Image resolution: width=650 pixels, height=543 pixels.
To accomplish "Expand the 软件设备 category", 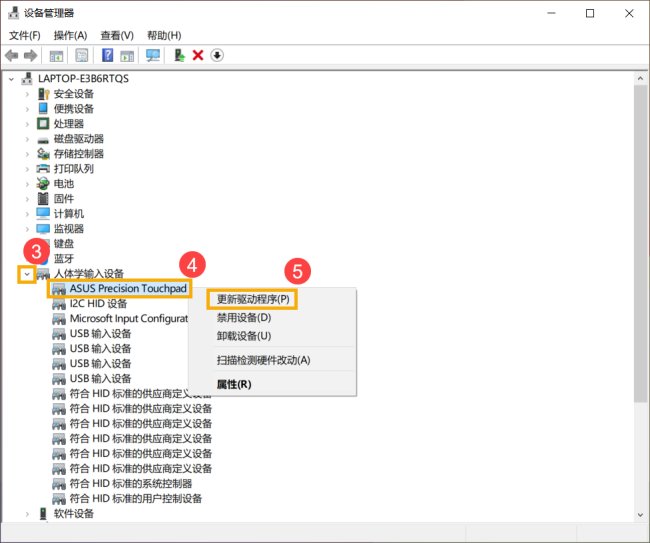I will click(27, 514).
